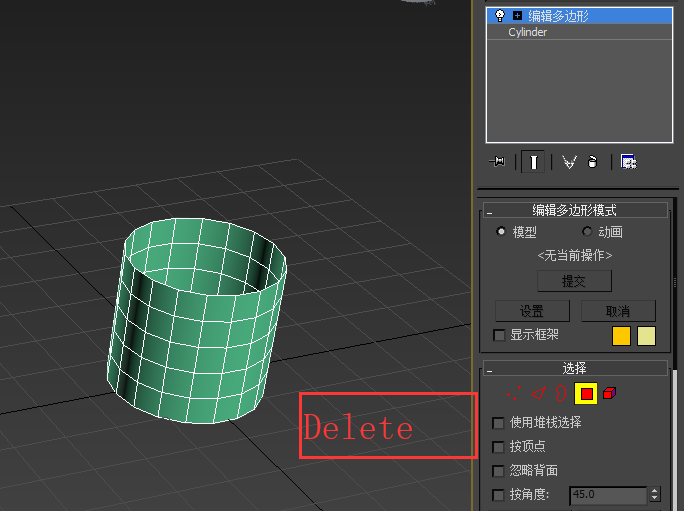Click the Pin Stack icon
This screenshot has width=684, height=511.
click(497, 161)
